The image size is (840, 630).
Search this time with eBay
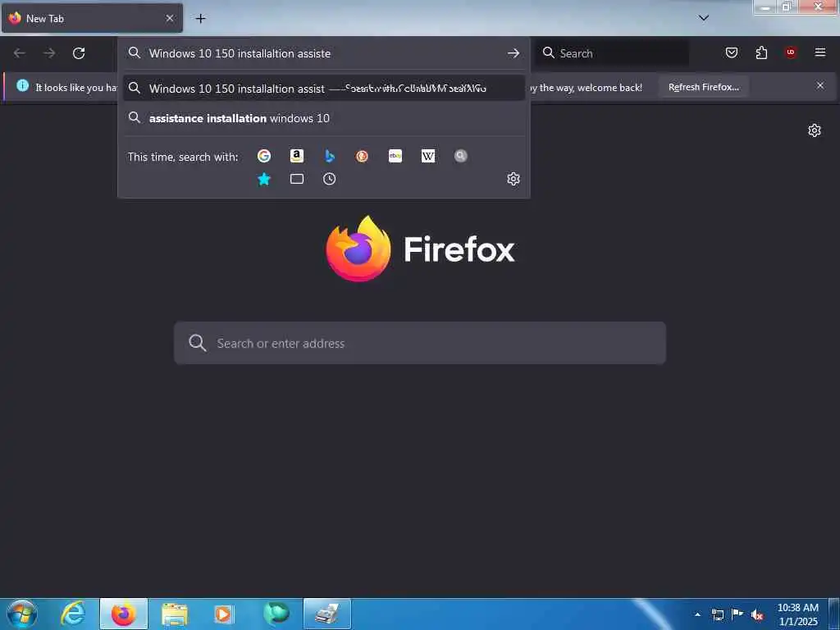395,156
